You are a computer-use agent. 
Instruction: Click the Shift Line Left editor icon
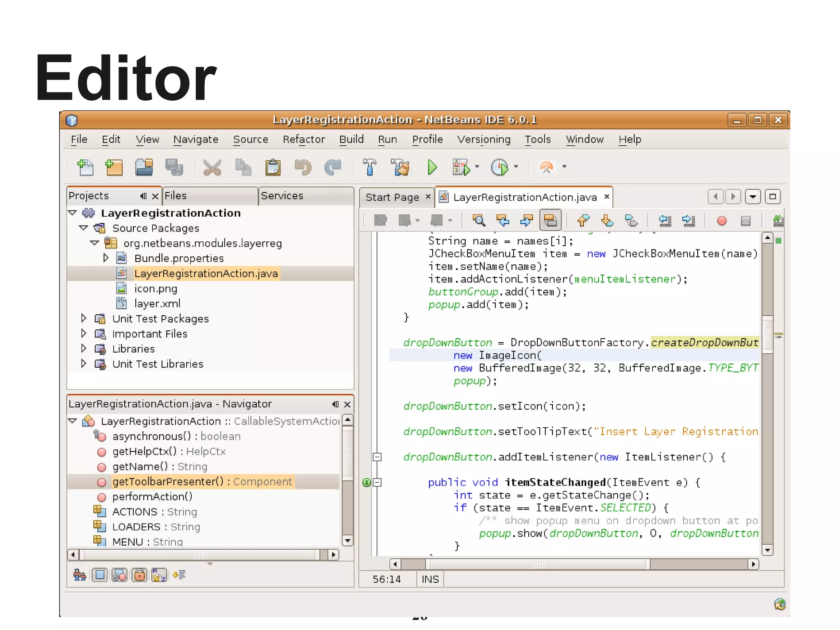point(665,220)
